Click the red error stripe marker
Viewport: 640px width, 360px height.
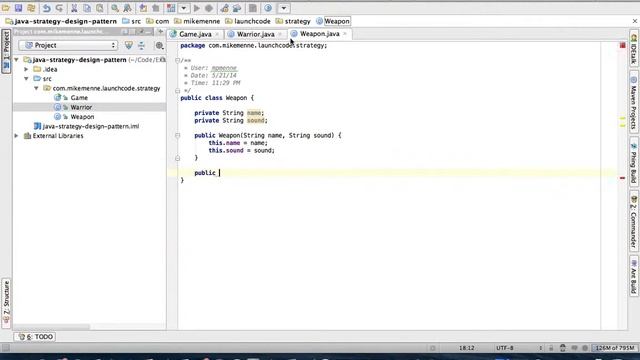(x=622, y=178)
